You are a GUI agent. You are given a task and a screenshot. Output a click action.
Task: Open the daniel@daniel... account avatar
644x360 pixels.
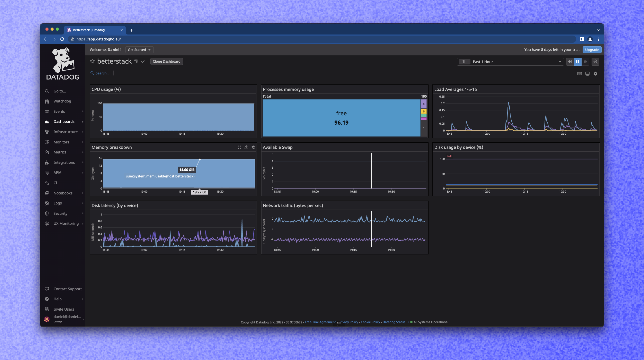click(x=47, y=319)
